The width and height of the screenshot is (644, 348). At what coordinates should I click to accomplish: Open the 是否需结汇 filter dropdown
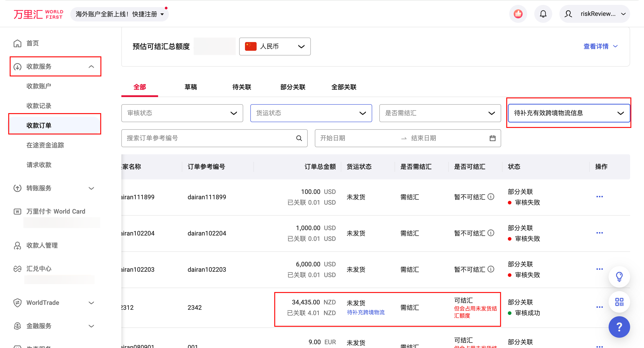(440, 113)
